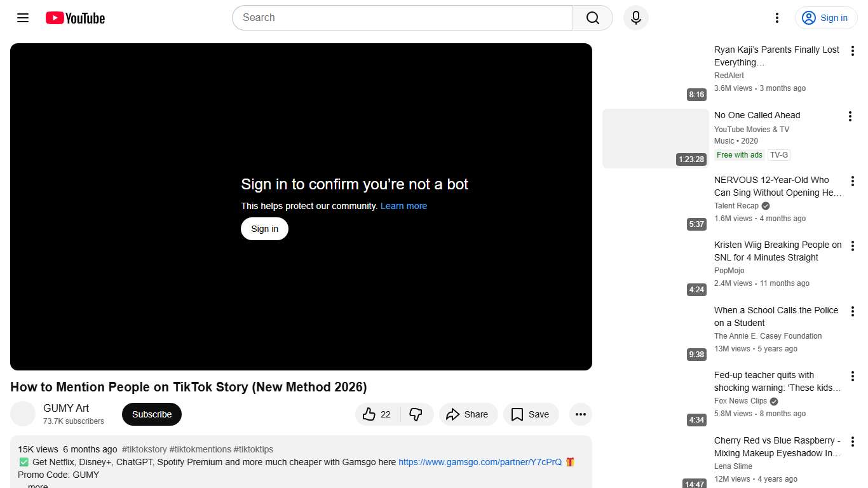Open options for the 'No One Called Ahead' video

[850, 116]
